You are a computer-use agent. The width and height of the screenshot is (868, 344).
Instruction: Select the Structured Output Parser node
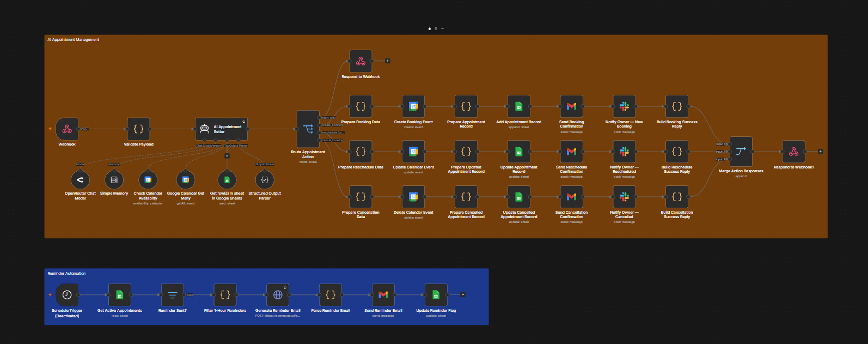pyautogui.click(x=265, y=180)
